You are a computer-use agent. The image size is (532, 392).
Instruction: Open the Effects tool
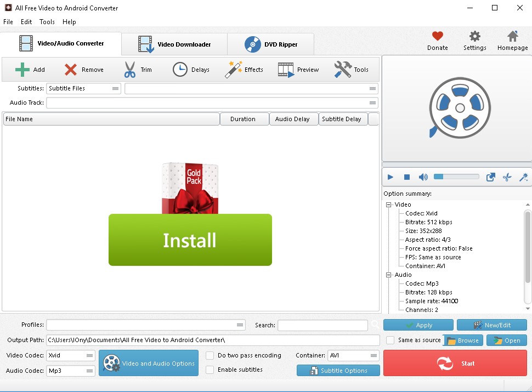tap(233, 69)
